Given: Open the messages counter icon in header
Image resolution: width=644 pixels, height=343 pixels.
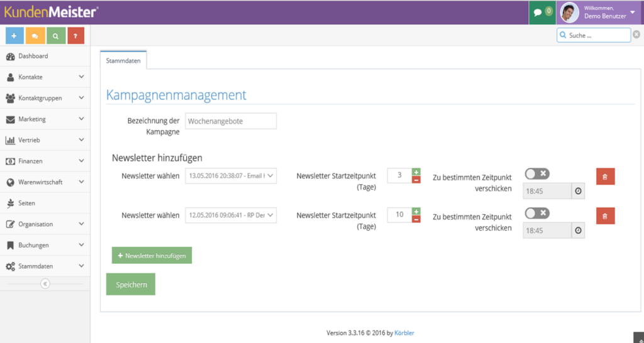Looking at the screenshot, I should pos(542,13).
